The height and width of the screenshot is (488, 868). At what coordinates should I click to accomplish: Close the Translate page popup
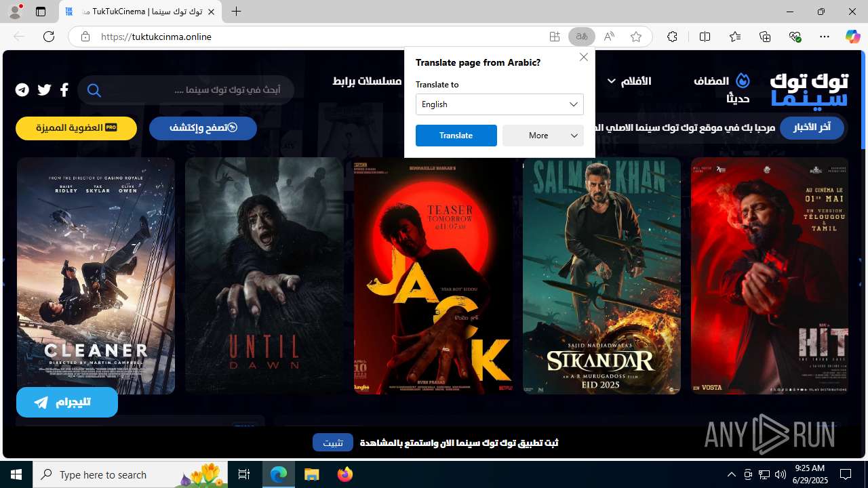584,57
